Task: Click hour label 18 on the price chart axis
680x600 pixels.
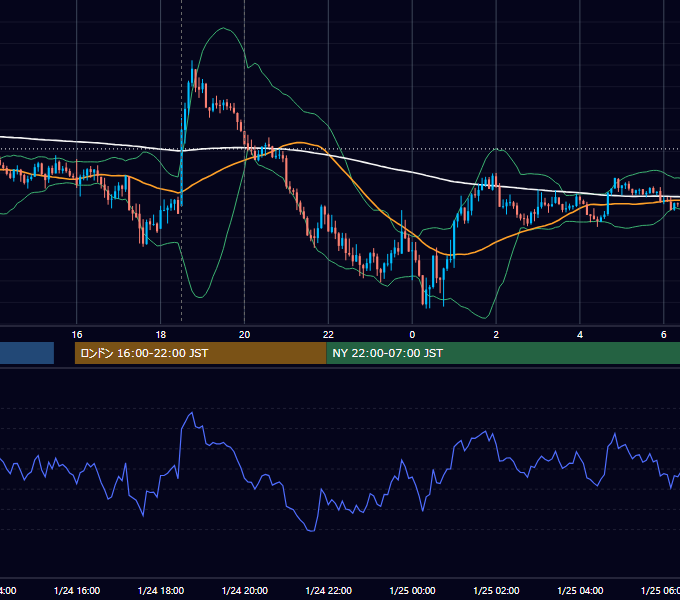Action: (161, 334)
